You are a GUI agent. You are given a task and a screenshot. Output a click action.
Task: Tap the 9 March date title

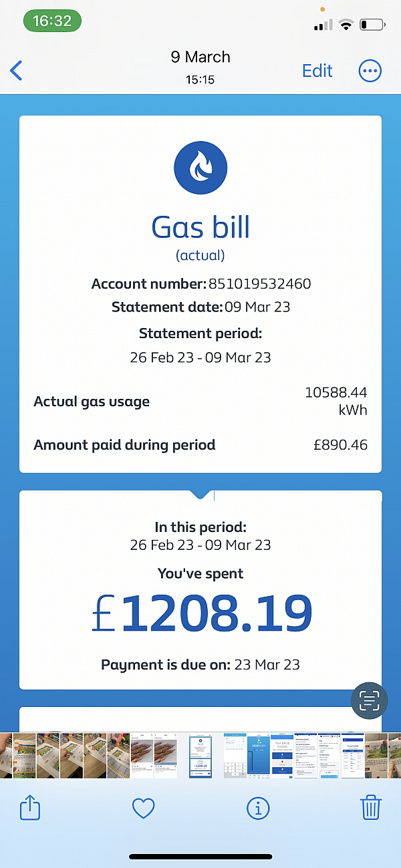200,57
